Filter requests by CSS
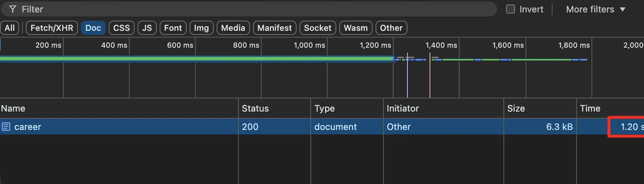Viewport: 644px width, 184px height. (x=121, y=28)
